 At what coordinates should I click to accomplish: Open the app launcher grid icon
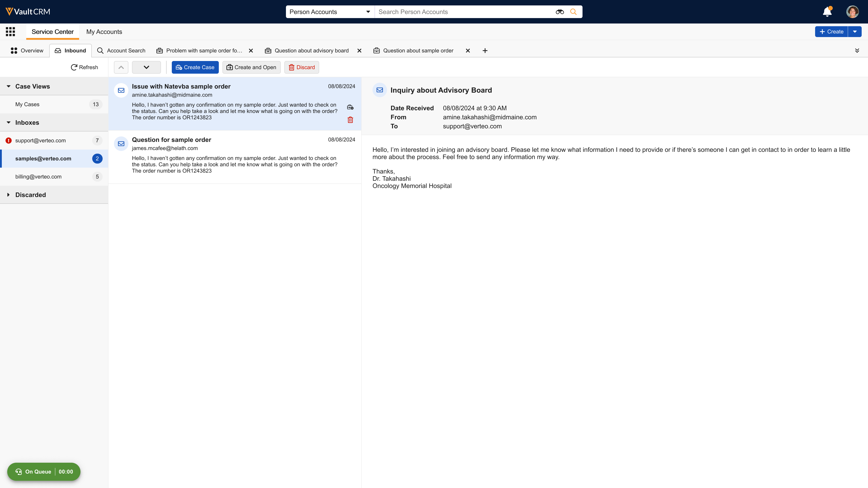pyautogui.click(x=10, y=32)
